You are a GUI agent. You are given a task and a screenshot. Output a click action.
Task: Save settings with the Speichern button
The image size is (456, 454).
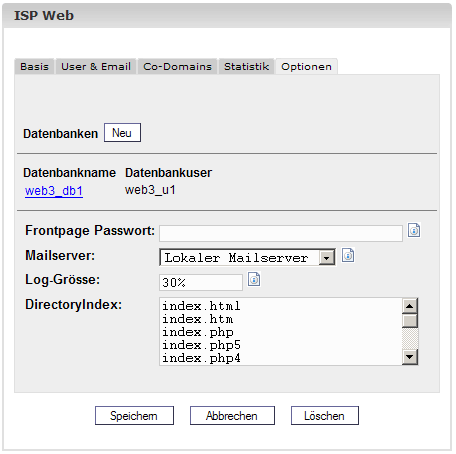[x=134, y=416]
